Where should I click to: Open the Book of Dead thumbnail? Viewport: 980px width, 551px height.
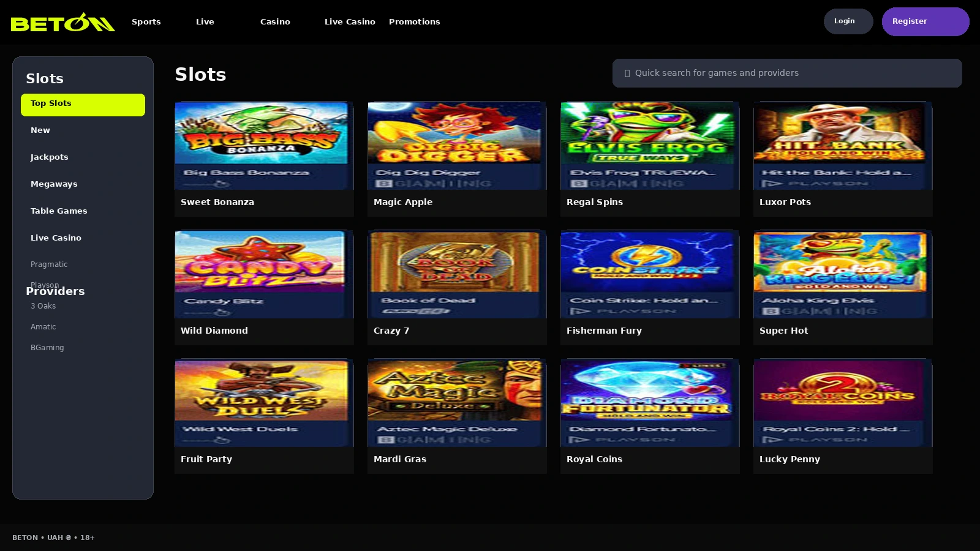457,274
